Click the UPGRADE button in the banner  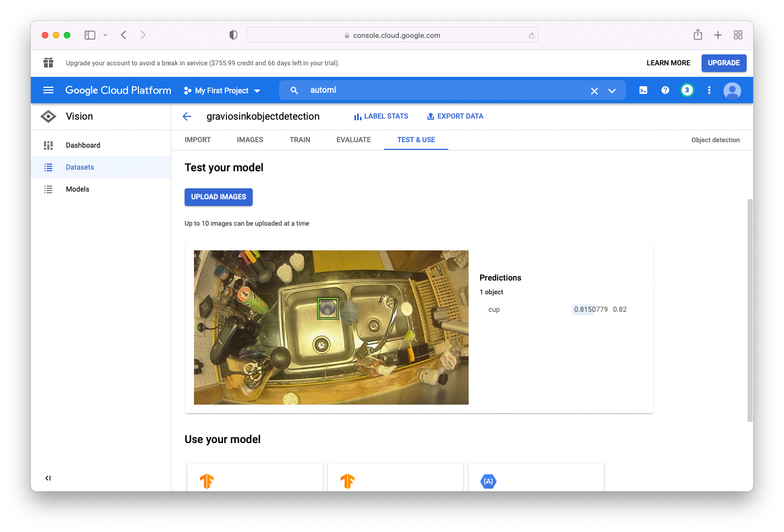coord(724,63)
